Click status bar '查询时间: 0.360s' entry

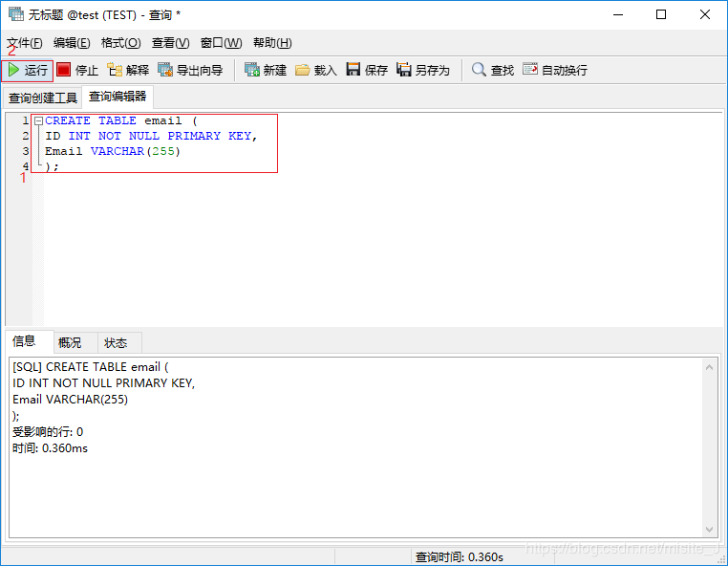(x=460, y=556)
